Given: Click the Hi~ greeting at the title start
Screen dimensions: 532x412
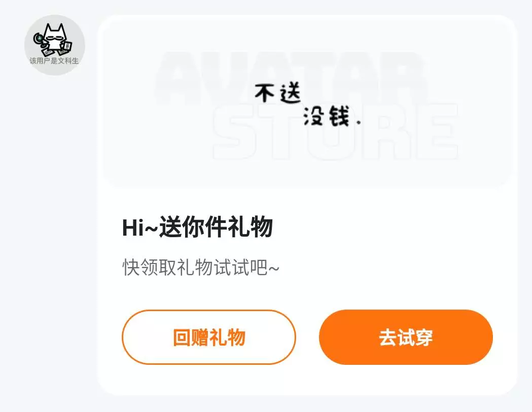Looking at the screenshot, I should 140,227.
